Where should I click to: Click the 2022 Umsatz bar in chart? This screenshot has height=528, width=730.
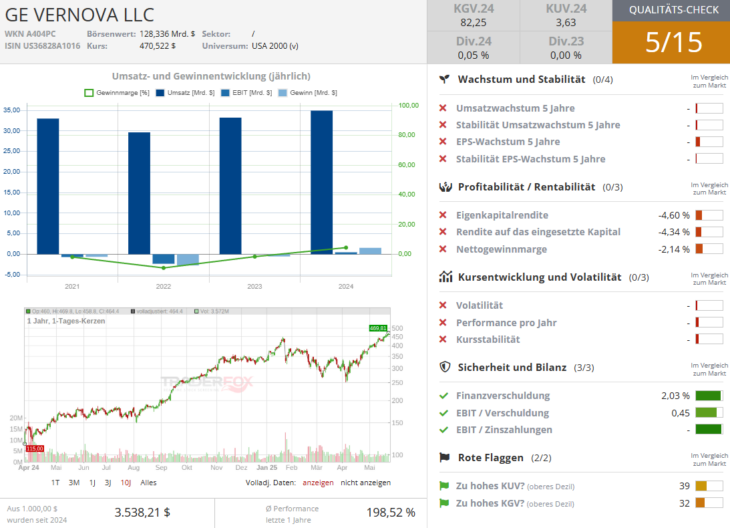tap(139, 193)
